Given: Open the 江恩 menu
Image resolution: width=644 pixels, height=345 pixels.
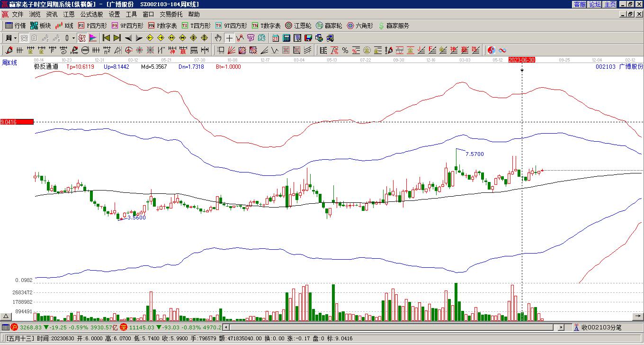Looking at the screenshot, I should point(69,15).
